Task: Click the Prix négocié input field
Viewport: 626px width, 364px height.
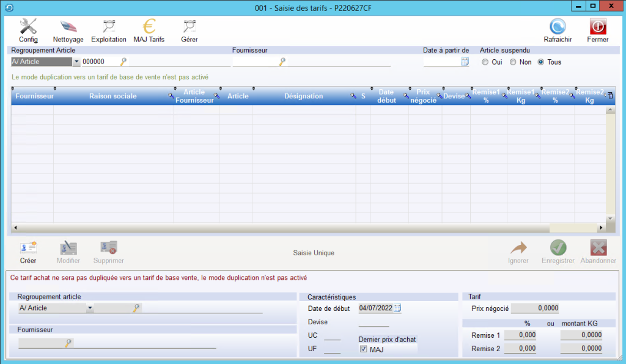Action: click(x=535, y=308)
